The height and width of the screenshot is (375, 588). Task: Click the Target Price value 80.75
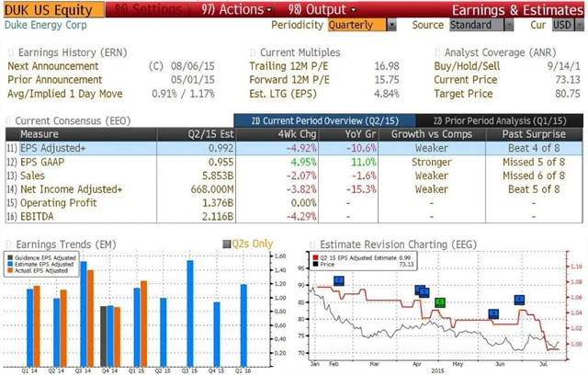coord(568,94)
